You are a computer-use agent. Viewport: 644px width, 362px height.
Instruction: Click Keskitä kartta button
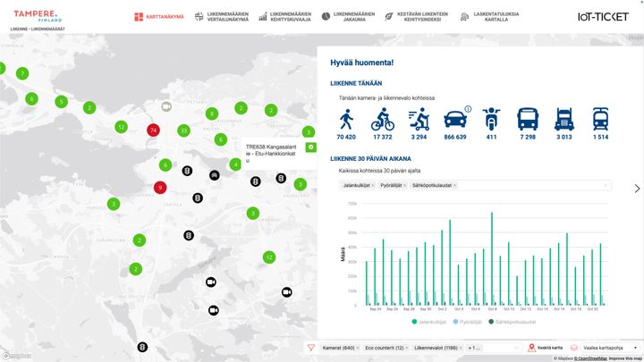[546, 348]
